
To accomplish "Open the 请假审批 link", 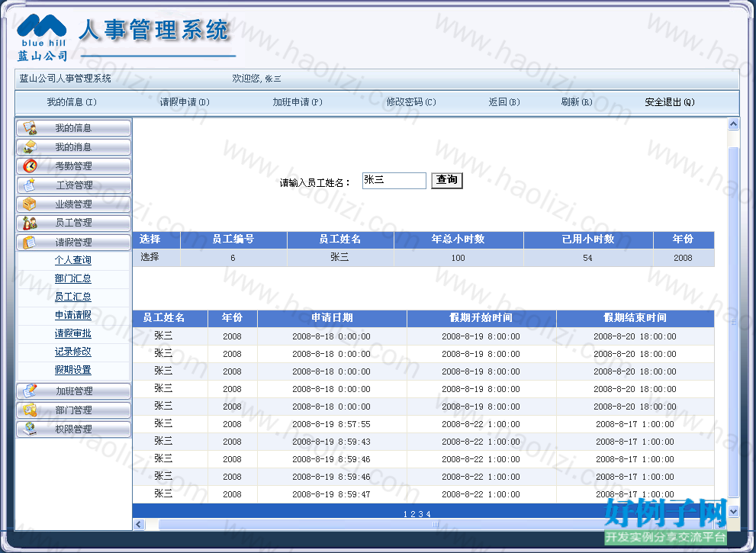I will click(x=72, y=333).
